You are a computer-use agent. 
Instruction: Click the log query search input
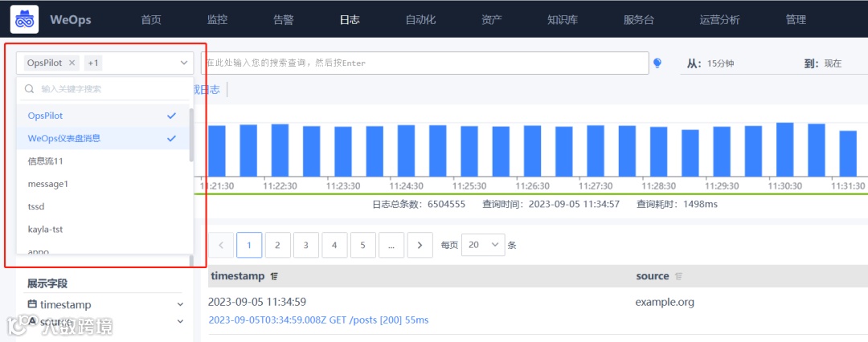(x=424, y=63)
